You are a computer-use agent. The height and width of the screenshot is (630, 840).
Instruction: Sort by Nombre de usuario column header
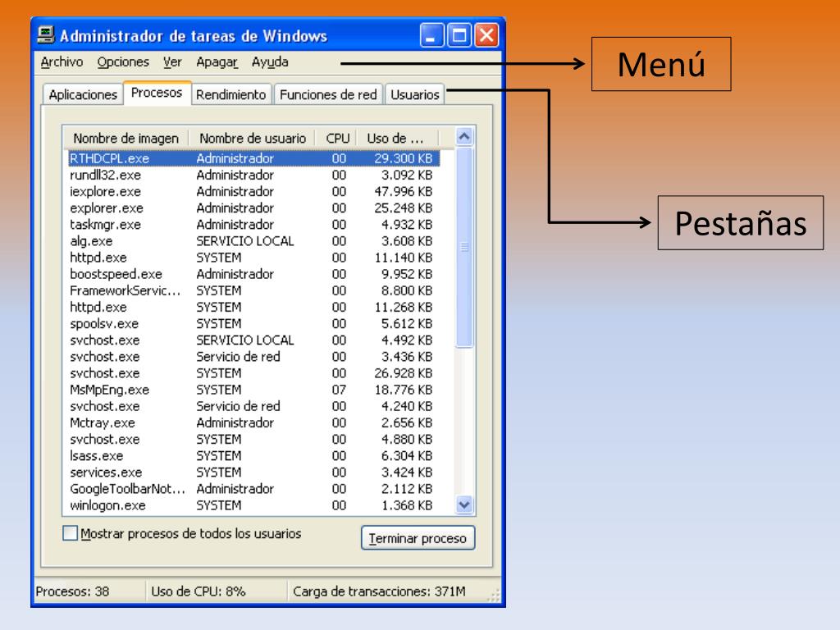coord(253,138)
